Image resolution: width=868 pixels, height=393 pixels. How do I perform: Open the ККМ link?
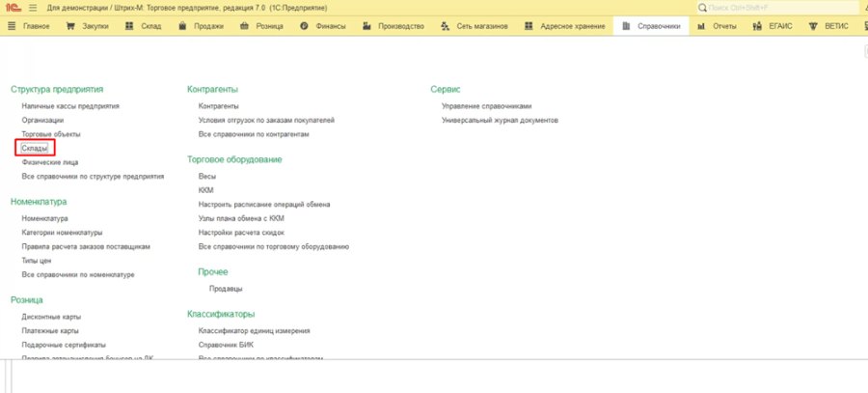(x=206, y=190)
